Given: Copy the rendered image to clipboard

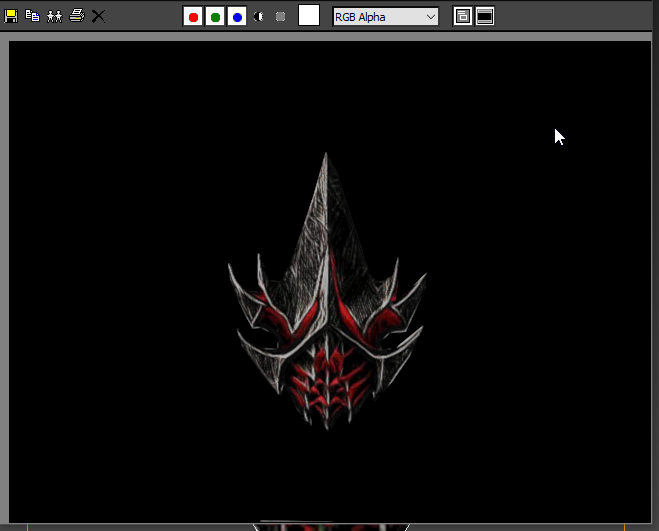Looking at the screenshot, I should [x=32, y=16].
